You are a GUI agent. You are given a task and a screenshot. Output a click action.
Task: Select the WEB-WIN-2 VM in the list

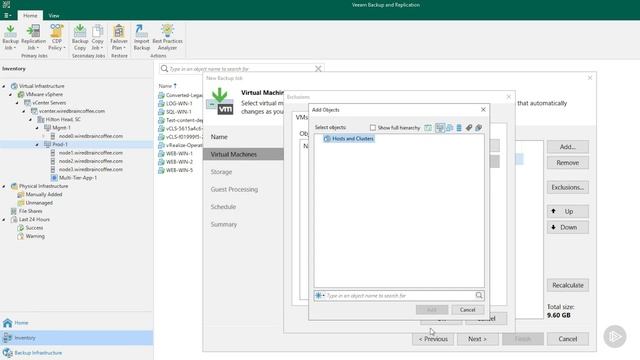point(179,162)
